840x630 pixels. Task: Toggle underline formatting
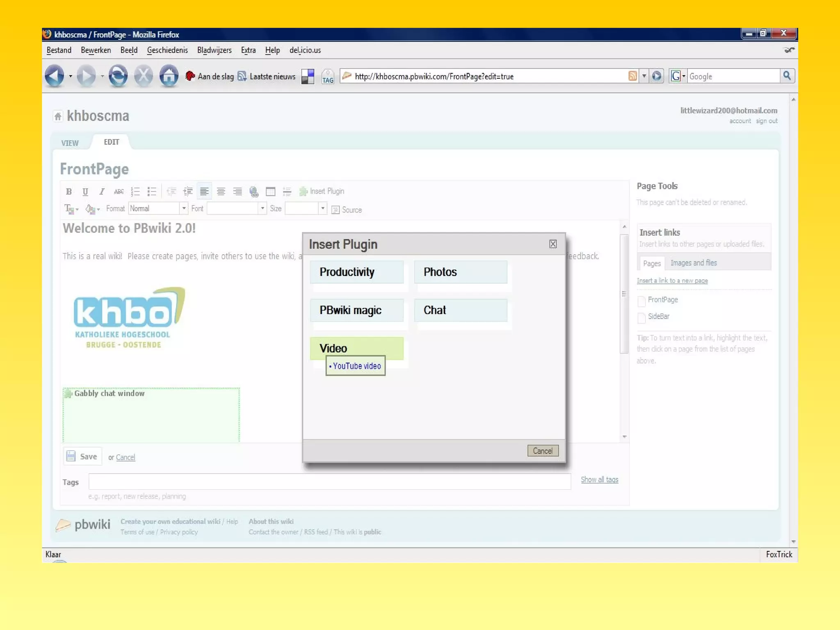click(85, 192)
